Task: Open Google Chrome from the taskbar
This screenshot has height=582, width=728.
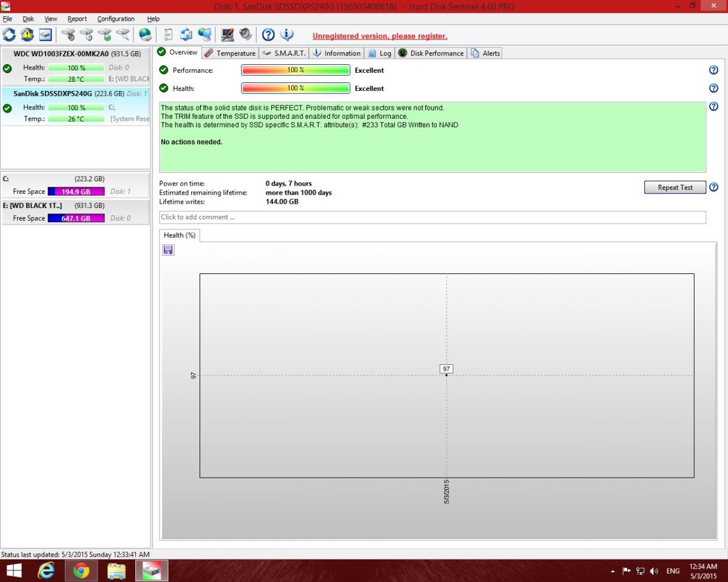Action: tap(81, 570)
